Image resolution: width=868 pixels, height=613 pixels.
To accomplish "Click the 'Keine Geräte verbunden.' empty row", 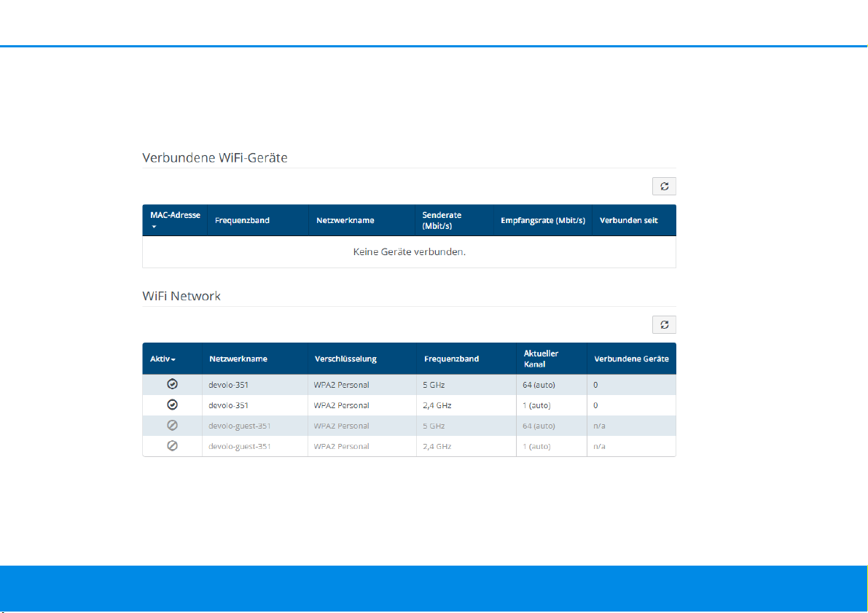I will (409, 252).
